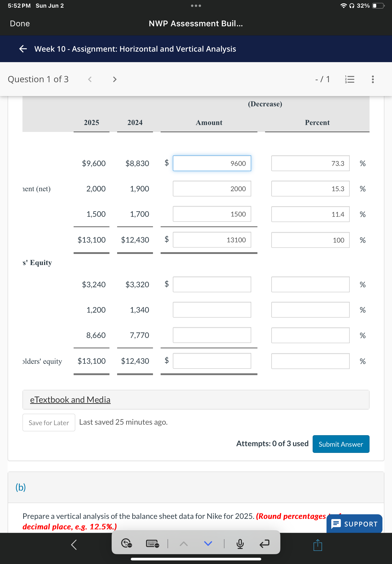Screen dimensions: 392x564
Task: Click the Percent column header
Action: [x=317, y=123]
